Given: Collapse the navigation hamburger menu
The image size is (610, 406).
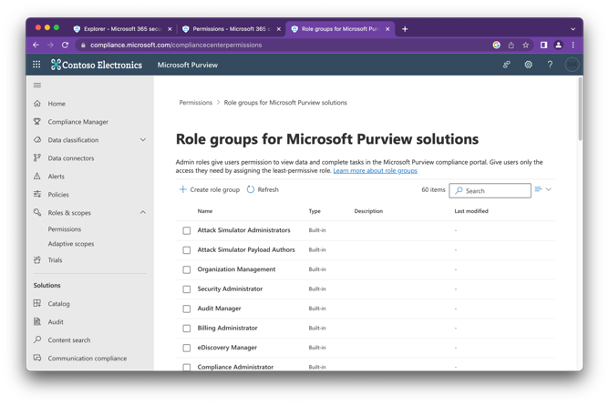Looking at the screenshot, I should click(37, 85).
